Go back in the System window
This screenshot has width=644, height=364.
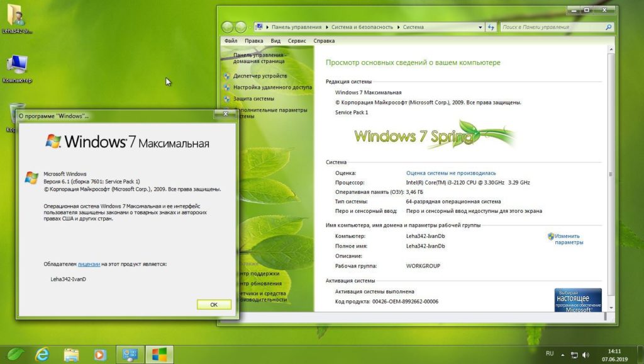click(227, 27)
